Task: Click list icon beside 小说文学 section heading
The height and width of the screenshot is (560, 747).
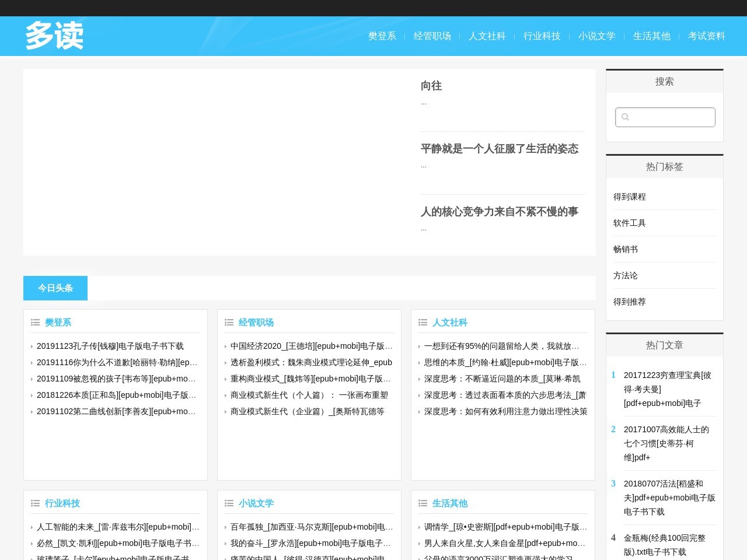Action: tap(229, 503)
